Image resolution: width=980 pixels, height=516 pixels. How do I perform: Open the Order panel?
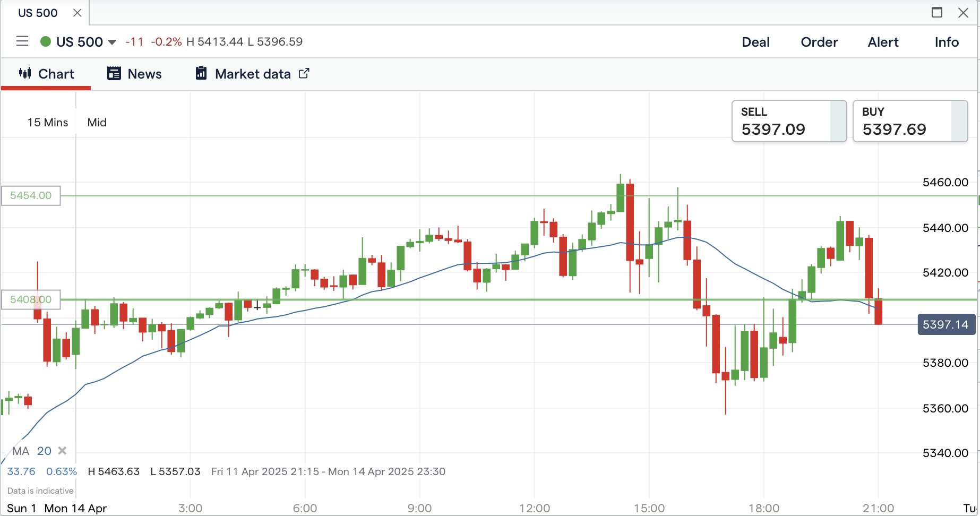(x=819, y=42)
